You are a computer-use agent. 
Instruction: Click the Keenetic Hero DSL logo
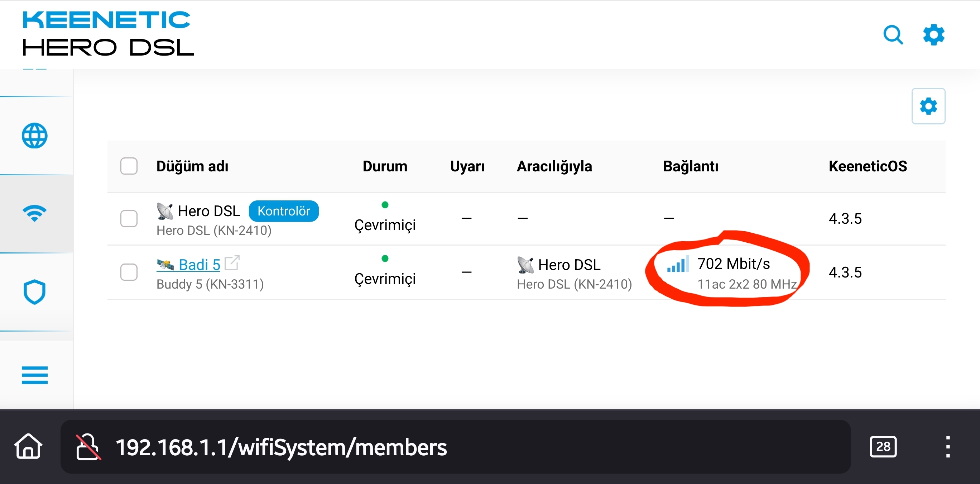pos(108,33)
